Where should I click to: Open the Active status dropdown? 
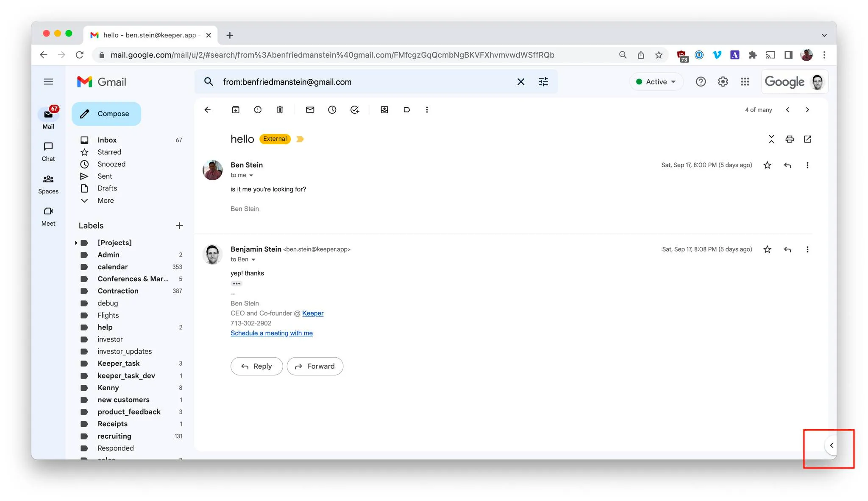[656, 82]
